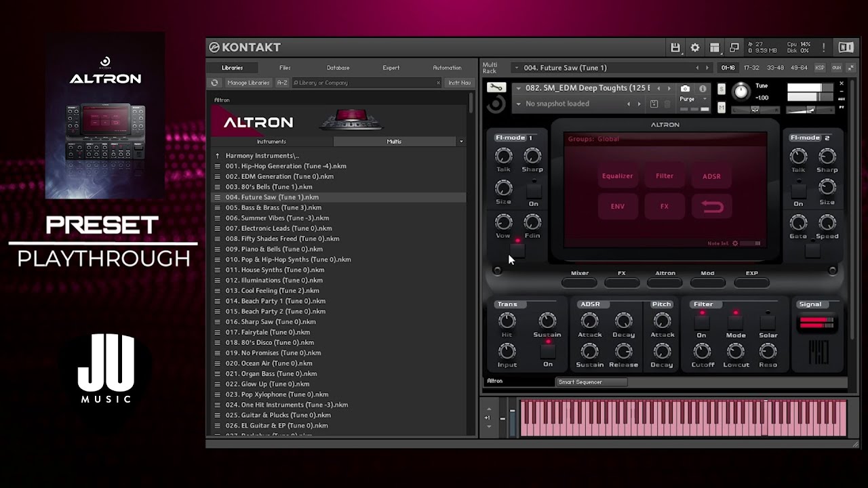Select rack page 17-32
This screenshot has height=488, width=868.
(751, 68)
